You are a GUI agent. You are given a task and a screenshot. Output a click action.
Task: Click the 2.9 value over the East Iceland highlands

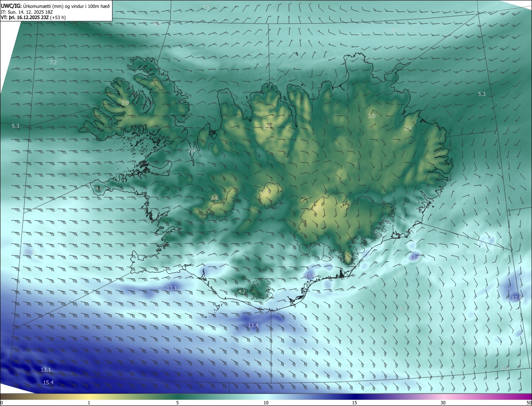coord(408,128)
